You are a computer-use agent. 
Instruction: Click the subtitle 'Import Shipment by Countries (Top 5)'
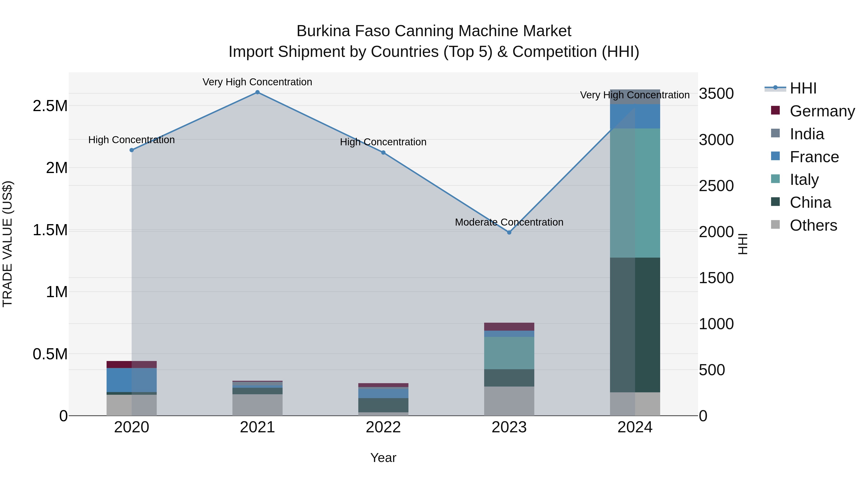[360, 52]
